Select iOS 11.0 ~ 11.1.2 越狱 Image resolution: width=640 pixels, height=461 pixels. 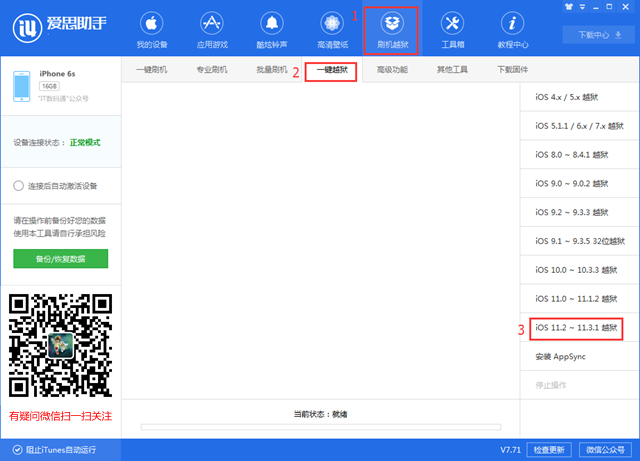579,298
